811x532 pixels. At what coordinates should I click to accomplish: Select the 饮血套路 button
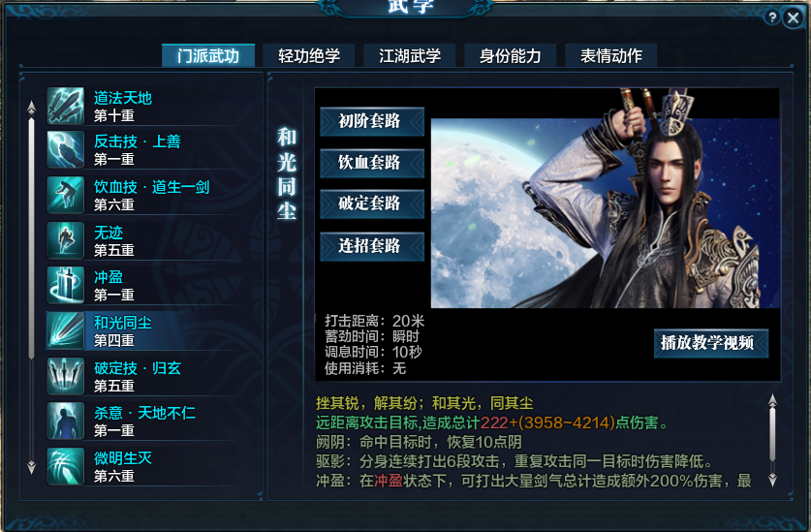click(372, 163)
